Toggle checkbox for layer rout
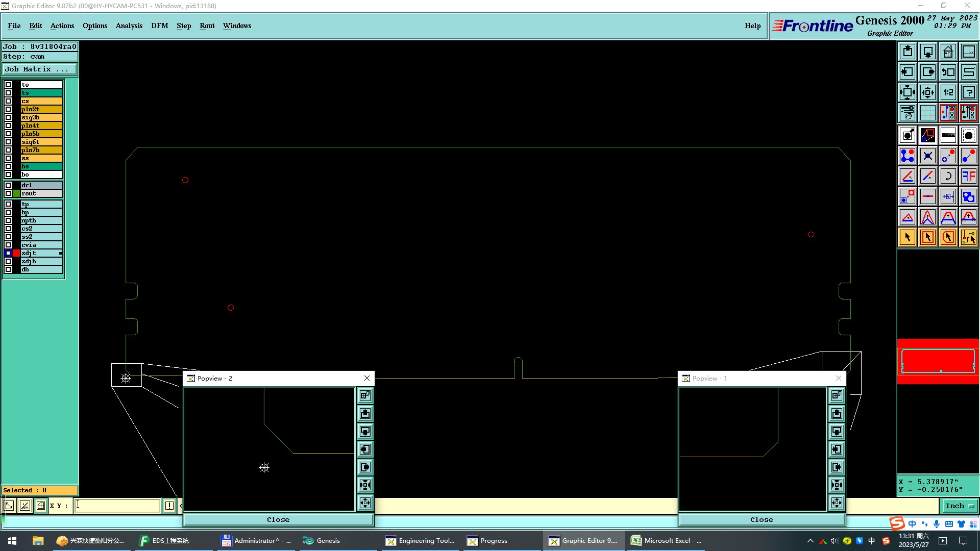The width and height of the screenshot is (980, 551). [x=8, y=193]
